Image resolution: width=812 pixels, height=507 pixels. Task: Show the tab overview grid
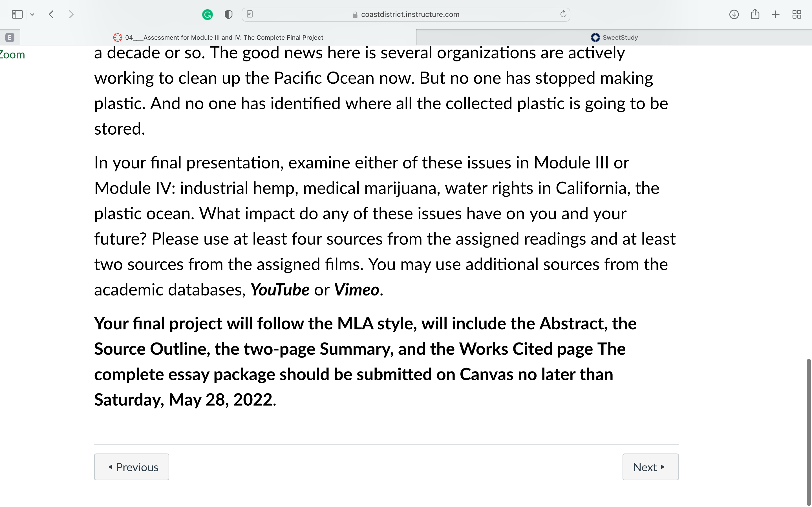click(796, 14)
